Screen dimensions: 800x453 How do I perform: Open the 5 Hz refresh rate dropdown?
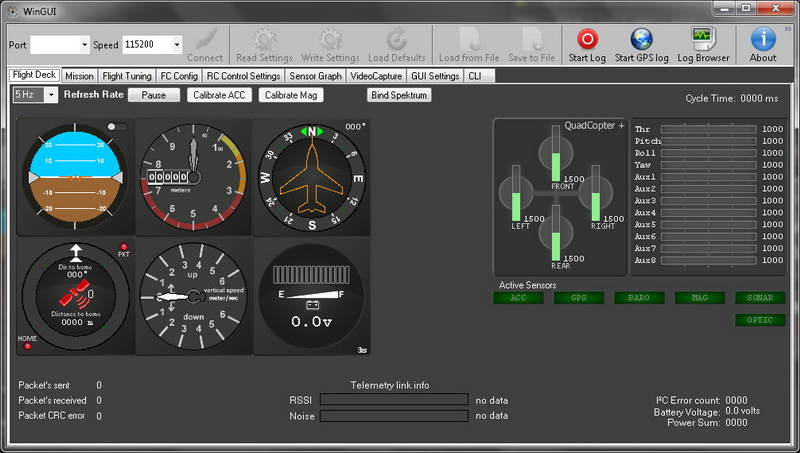click(51, 95)
